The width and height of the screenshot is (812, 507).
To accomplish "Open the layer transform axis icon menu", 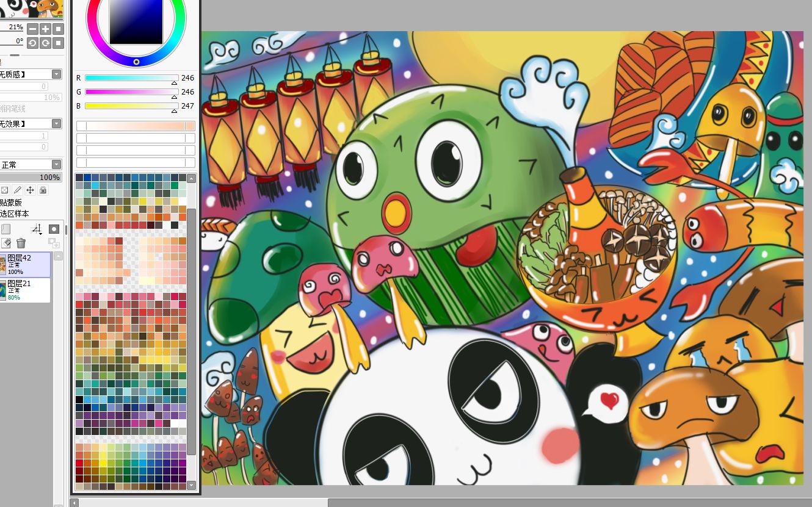I will click(37, 229).
